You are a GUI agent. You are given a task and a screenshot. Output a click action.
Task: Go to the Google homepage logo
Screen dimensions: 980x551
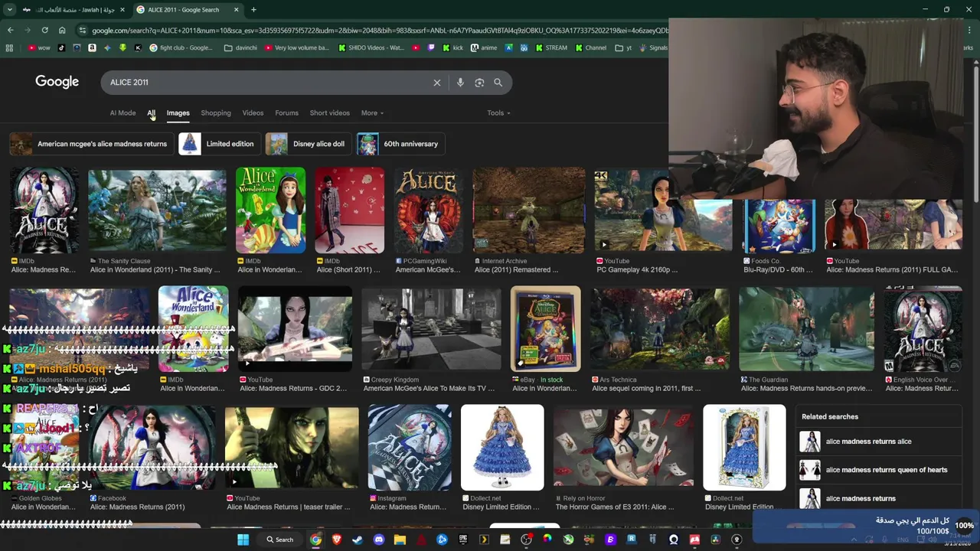pyautogui.click(x=57, y=82)
